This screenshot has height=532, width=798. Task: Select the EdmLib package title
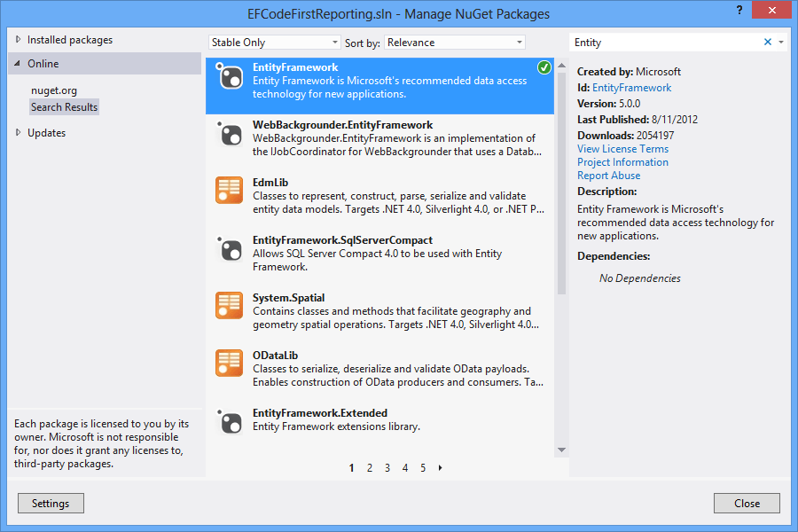[270, 183]
